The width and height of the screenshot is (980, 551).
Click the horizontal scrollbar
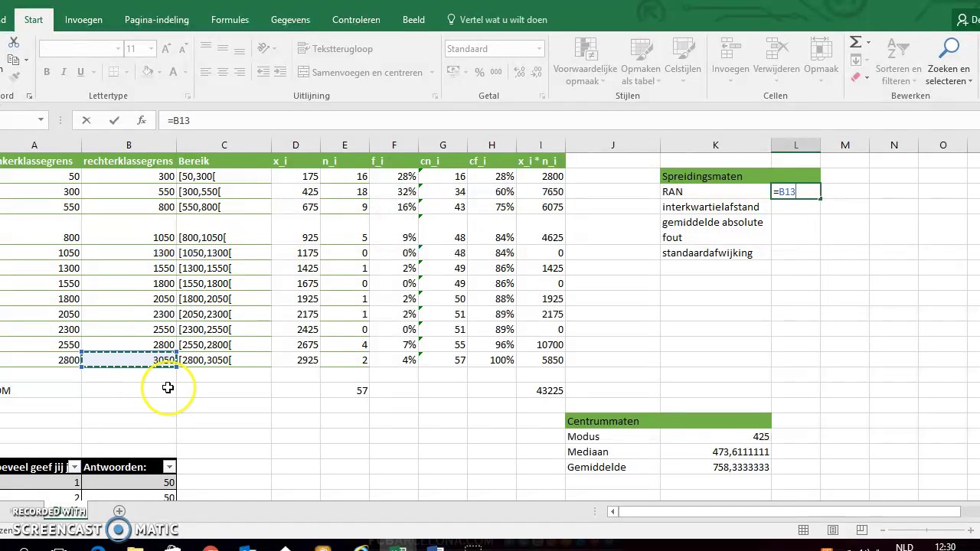789,512
